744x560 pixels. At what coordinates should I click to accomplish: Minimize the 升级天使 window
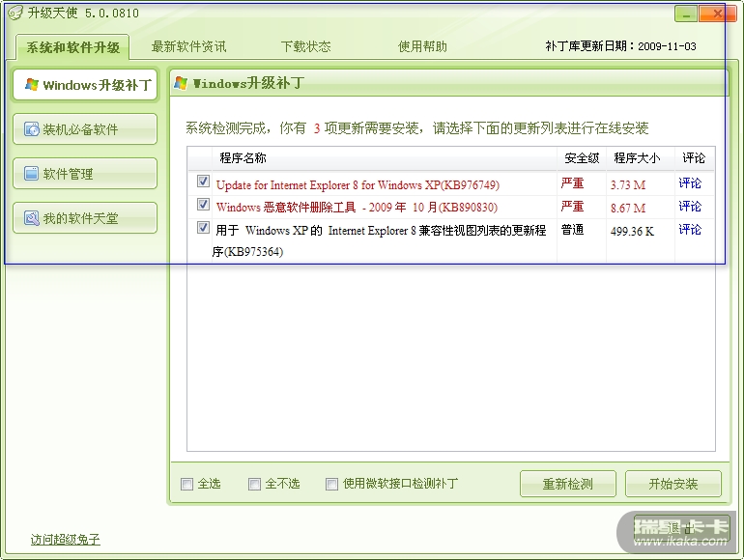click(686, 14)
